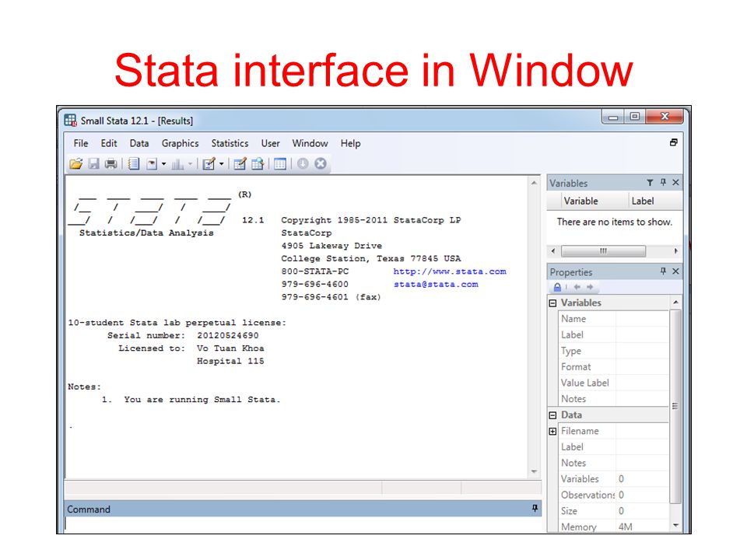
Task: Expand the Filename row in Properties
Action: pos(552,432)
